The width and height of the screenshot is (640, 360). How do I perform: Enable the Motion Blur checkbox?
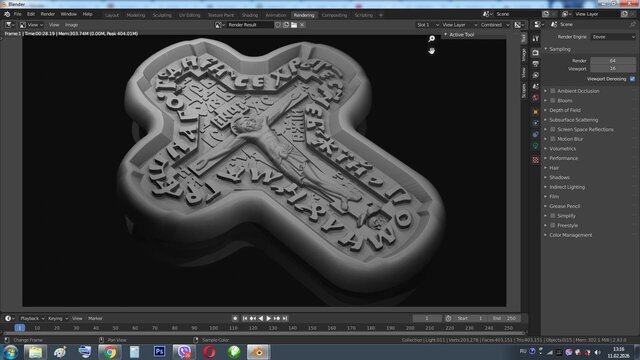pyautogui.click(x=553, y=139)
